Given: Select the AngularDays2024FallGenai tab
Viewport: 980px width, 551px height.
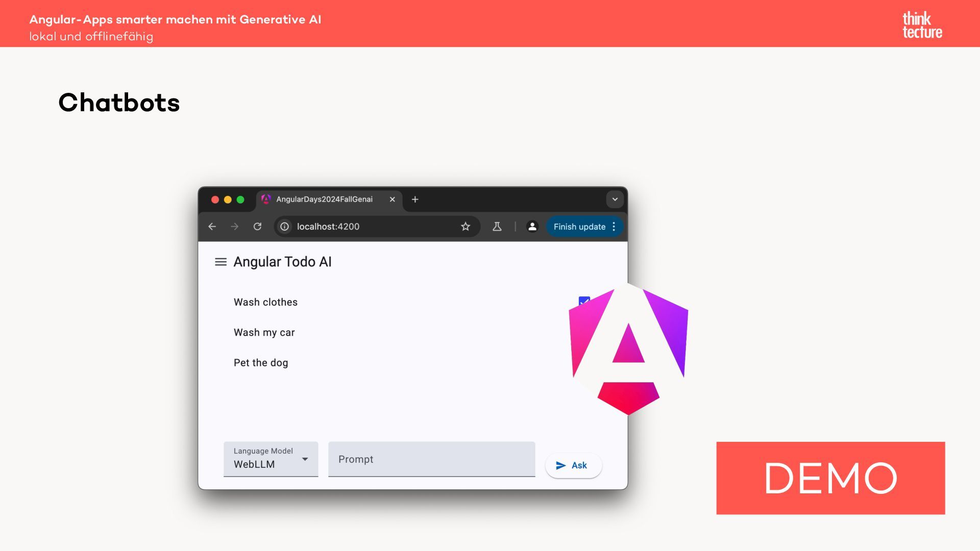Looking at the screenshot, I should click(x=329, y=199).
